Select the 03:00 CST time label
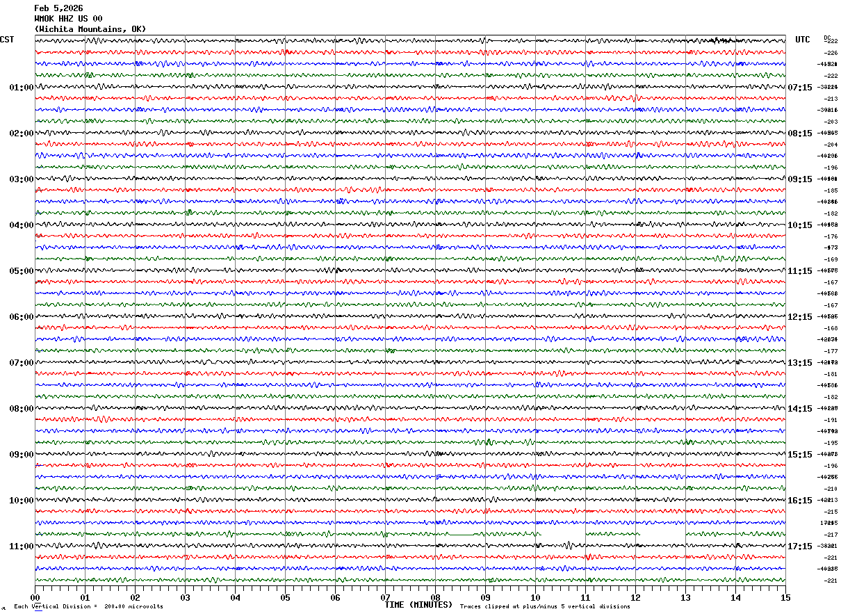Image resolution: width=841 pixels, height=616 pixels. pos(21,179)
